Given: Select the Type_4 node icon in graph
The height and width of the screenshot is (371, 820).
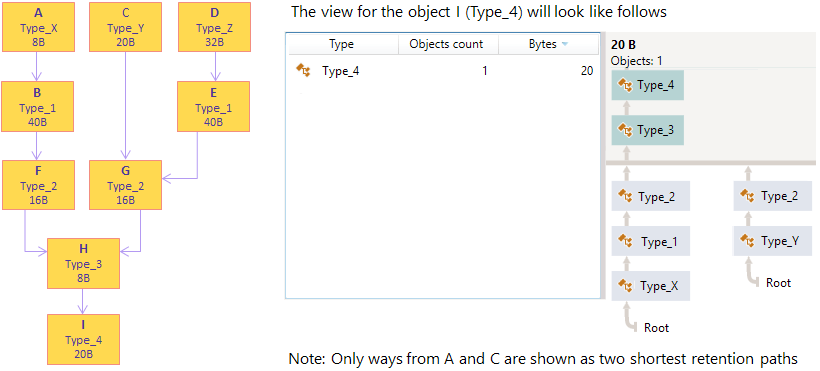Looking at the screenshot, I should [x=625, y=85].
